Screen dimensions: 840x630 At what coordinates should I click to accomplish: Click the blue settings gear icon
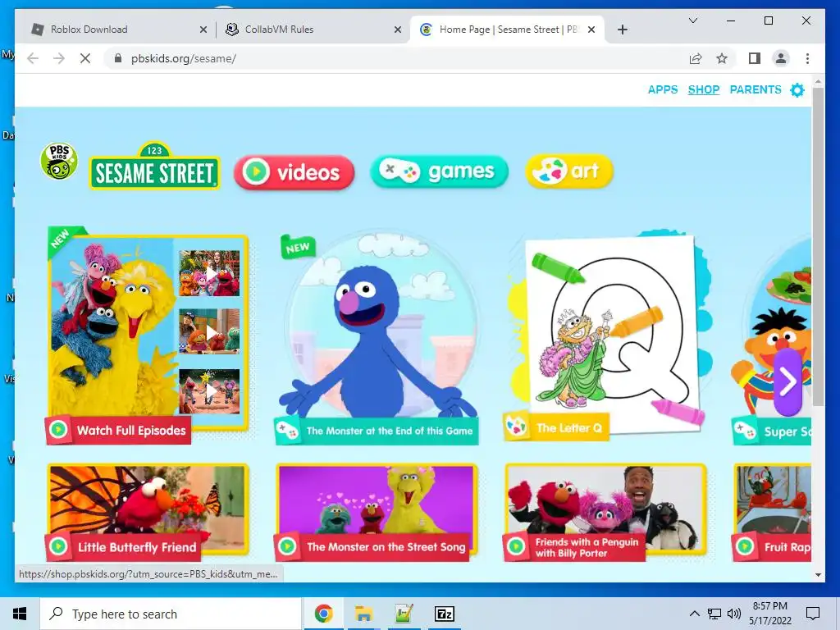click(x=797, y=90)
